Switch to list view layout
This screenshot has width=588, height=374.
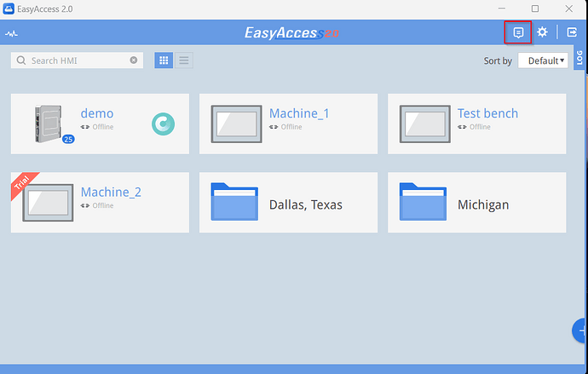click(184, 60)
